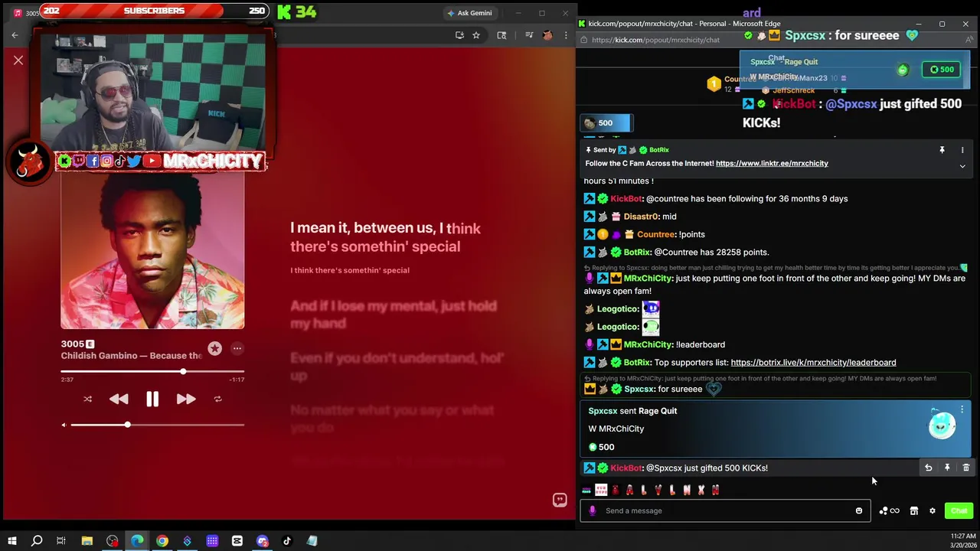Image resolution: width=980 pixels, height=551 pixels.
Task: Click the KickBot username in the following message
Action: [626, 198]
